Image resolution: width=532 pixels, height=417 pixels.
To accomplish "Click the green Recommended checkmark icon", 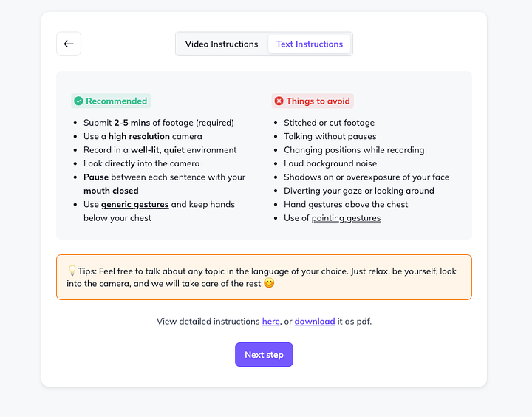I will (x=78, y=101).
